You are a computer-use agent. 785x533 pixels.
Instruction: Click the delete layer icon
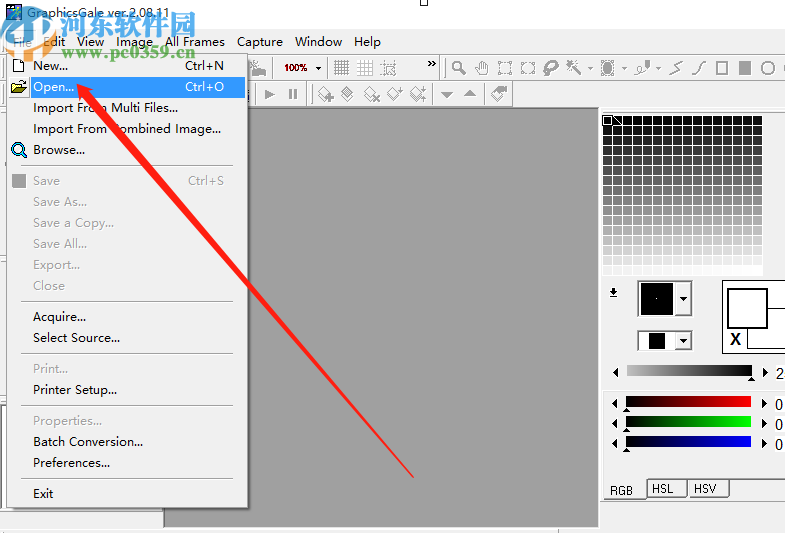coord(371,94)
